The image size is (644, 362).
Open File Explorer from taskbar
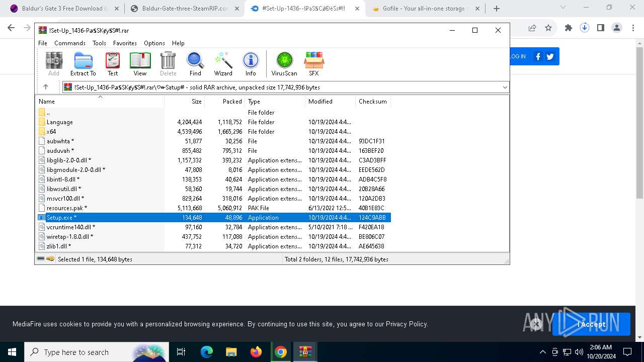231,352
